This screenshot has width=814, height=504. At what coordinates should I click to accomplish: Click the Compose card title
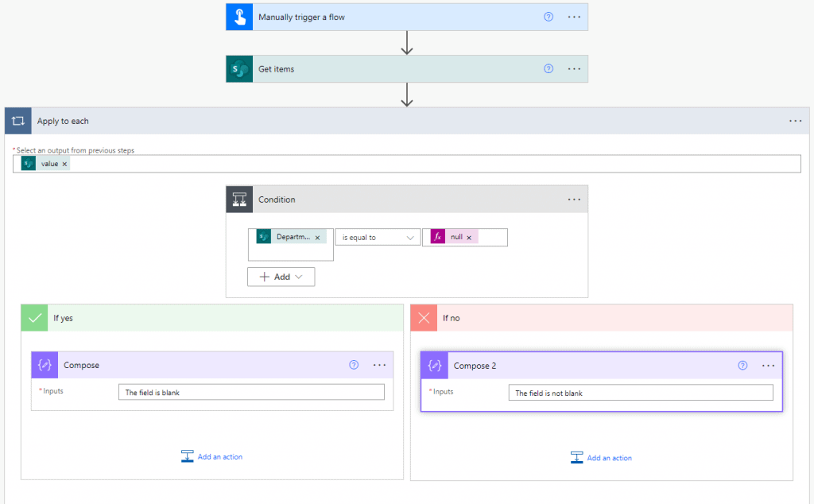[x=82, y=365]
